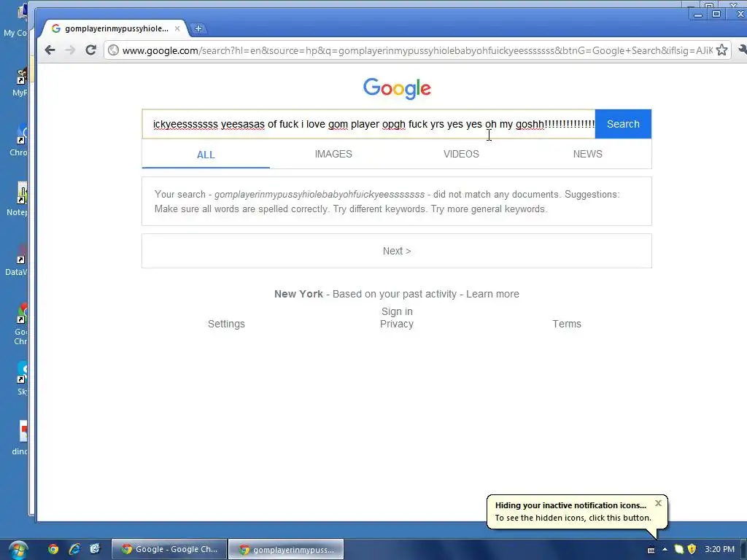
Task: Switch to 'gomplayerinmypuss...' taskbar window
Action: 286,549
